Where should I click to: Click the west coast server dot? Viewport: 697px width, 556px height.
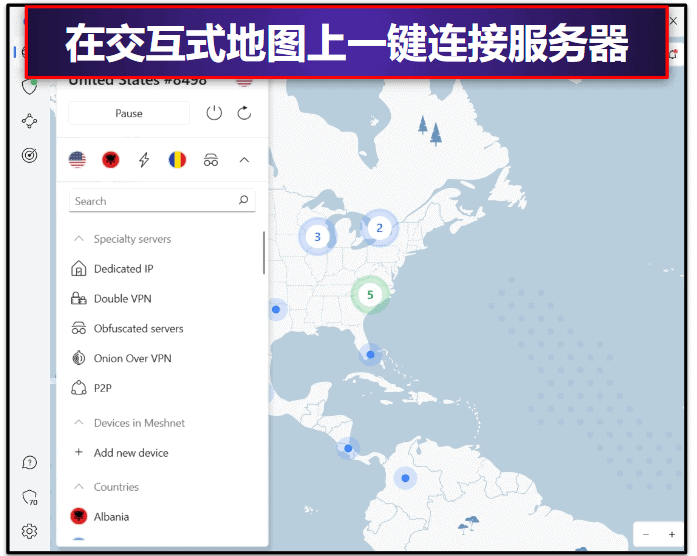(x=276, y=309)
